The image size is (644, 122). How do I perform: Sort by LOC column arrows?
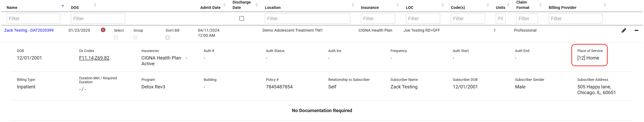(x=443, y=5)
